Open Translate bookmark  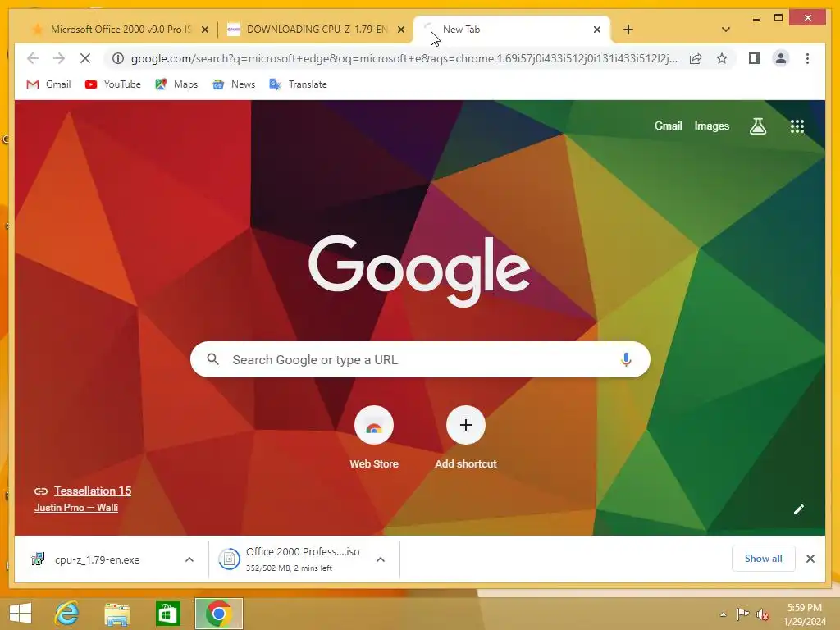[x=298, y=84]
